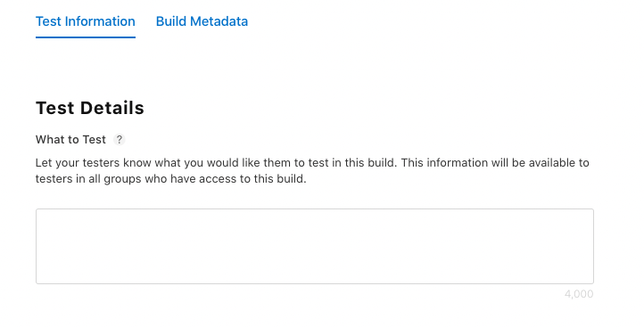Show the question mark tooltip beside What to Test

pos(120,140)
